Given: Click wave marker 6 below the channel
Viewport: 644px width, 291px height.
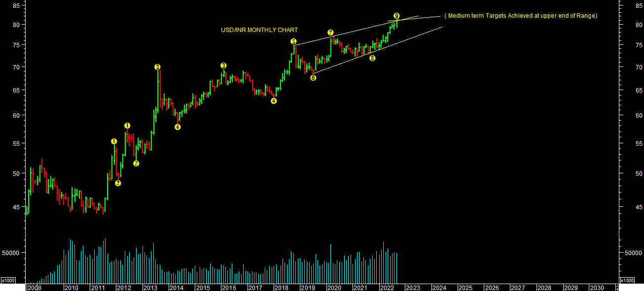Looking at the screenshot, I should coord(313,78).
